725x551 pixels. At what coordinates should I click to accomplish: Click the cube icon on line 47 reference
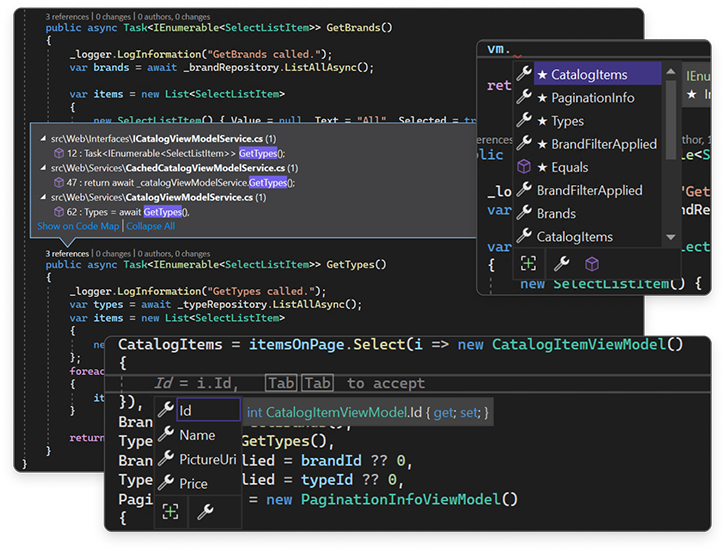[x=56, y=183]
